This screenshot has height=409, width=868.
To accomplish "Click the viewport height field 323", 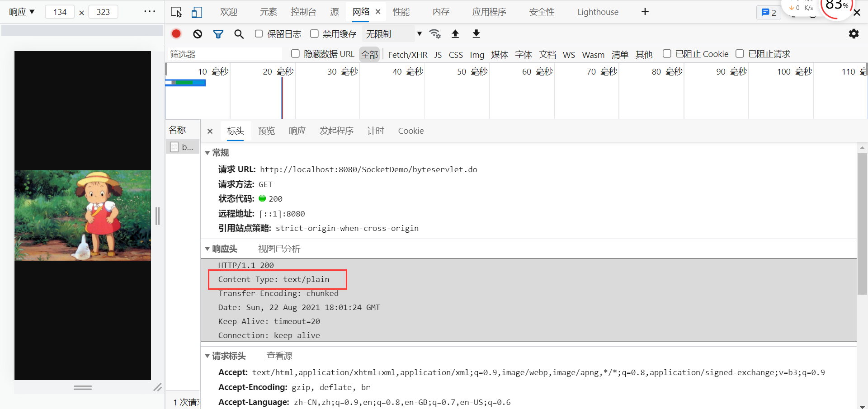I will [x=103, y=12].
